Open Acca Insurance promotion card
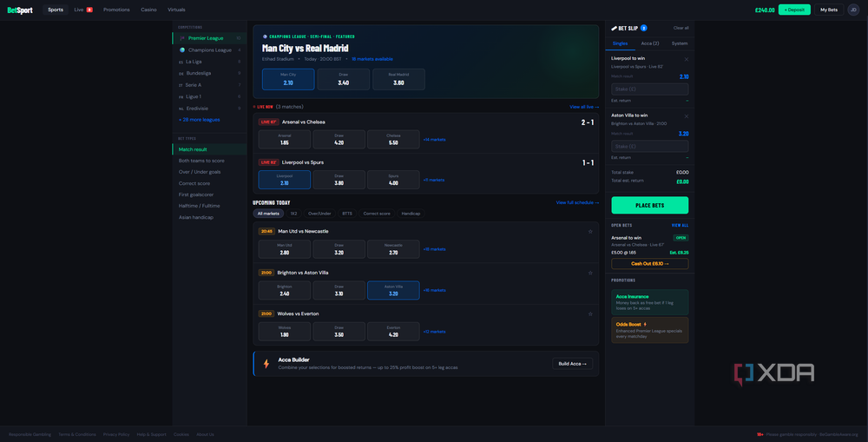 pyautogui.click(x=650, y=302)
